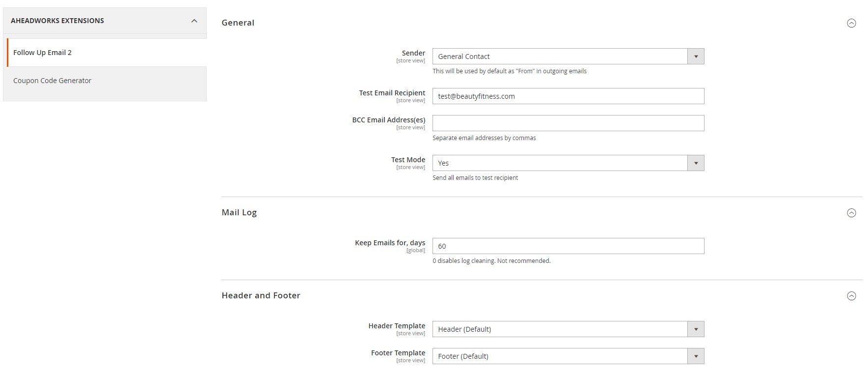Collapse the Mail Log section icon

pyautogui.click(x=851, y=213)
